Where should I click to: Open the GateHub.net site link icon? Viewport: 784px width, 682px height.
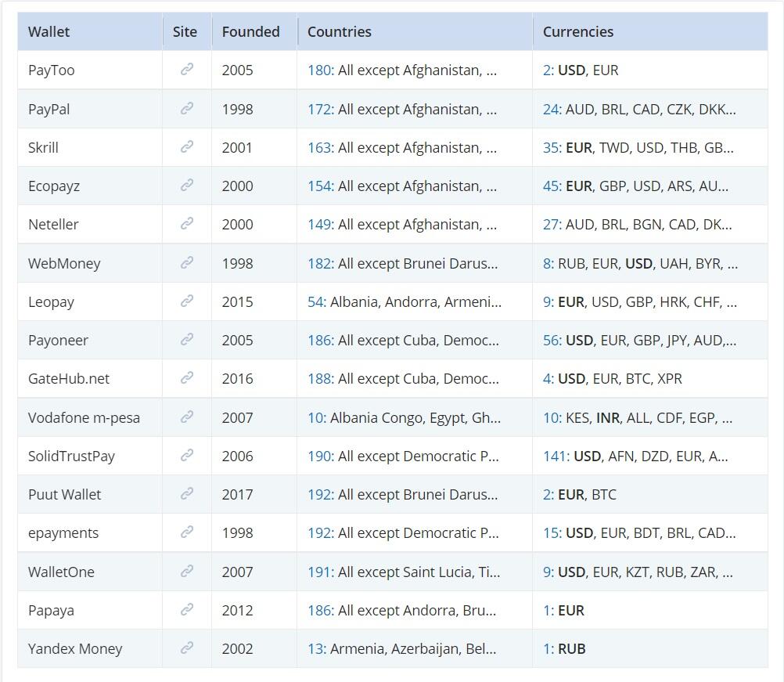click(x=187, y=377)
